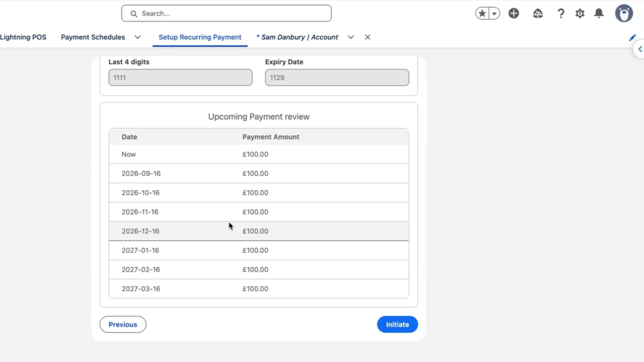The width and height of the screenshot is (644, 362).
Task: Select the 2026-11-16 date cell
Action: coord(140,212)
